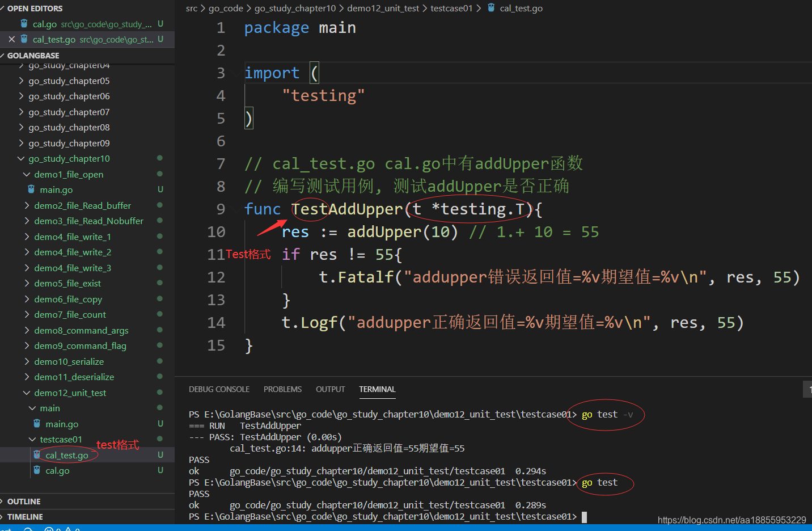Click the gopher icon beside main.go under demo1_file_open

point(31,189)
